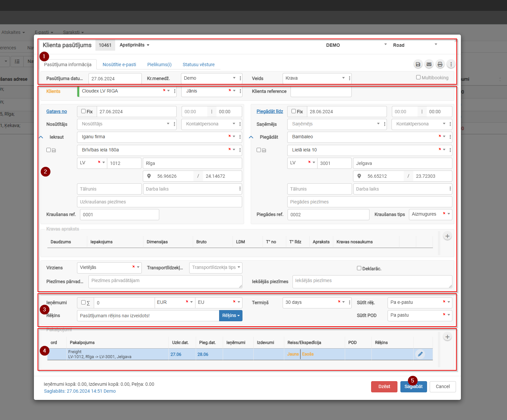
Task: Open the Apstiprināts status dropdown
Action: (134, 45)
